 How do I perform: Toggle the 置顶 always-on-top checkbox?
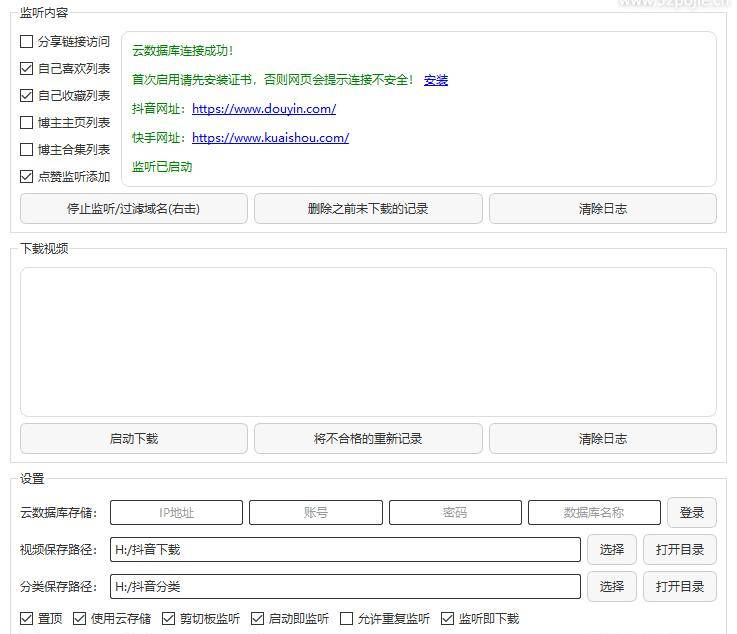[27, 619]
